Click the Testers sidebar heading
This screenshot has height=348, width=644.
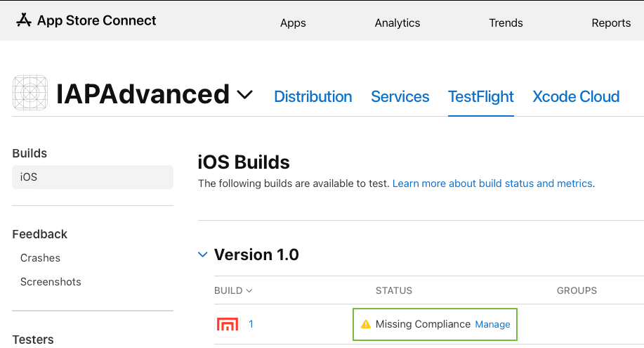(33, 340)
